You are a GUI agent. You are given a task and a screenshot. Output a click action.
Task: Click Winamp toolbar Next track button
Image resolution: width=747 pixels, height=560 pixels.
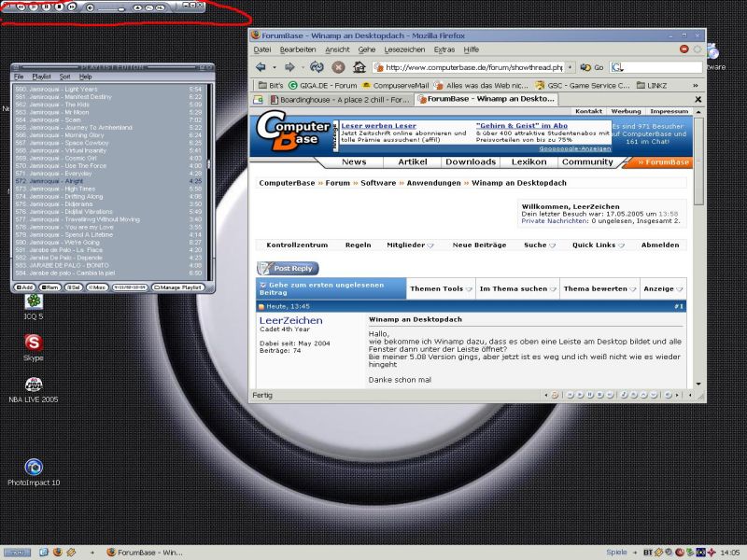(72, 7)
